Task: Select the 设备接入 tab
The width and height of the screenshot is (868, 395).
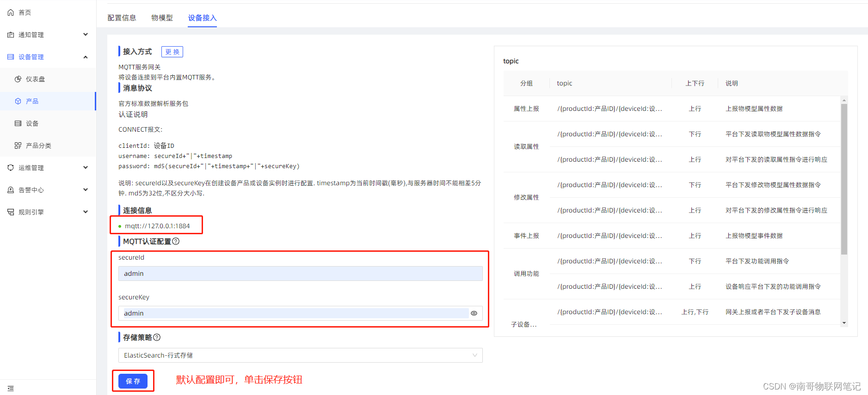Action: [202, 18]
